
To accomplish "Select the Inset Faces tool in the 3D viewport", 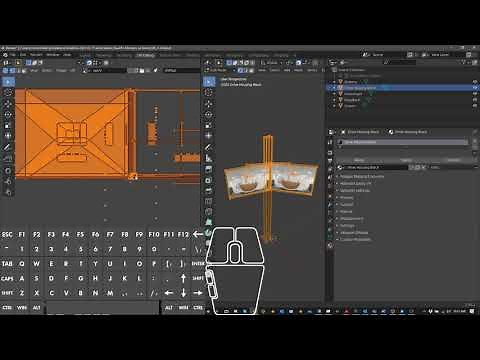I will 209,180.
